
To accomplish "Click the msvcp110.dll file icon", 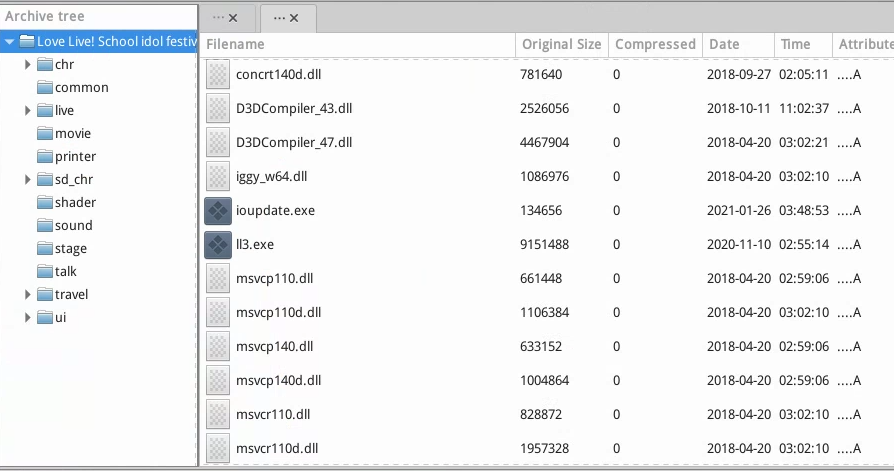I will pyautogui.click(x=218, y=279).
